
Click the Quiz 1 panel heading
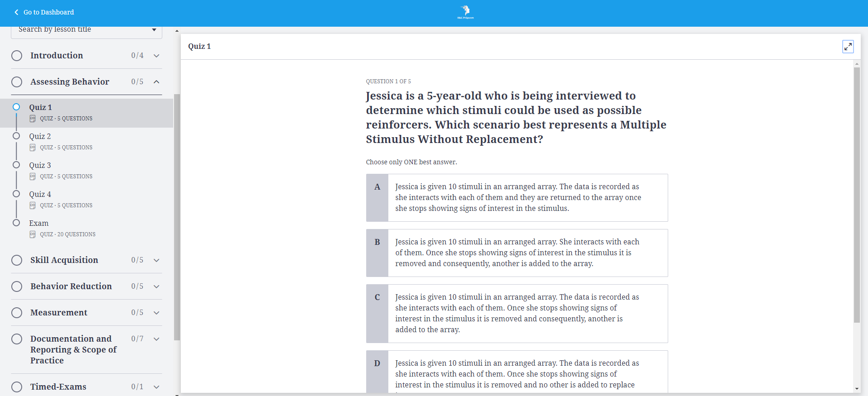tap(199, 46)
